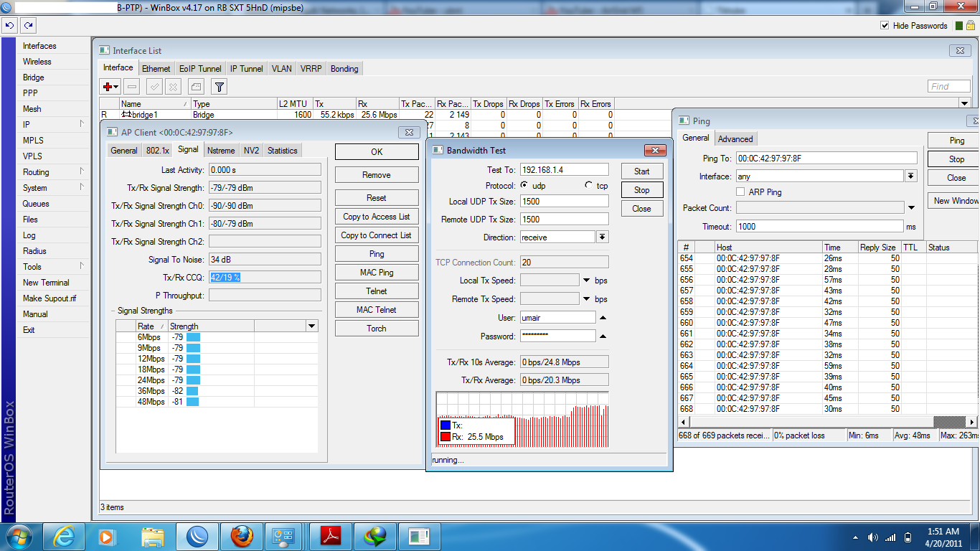Click the 48Mbps rate row
Screen dimensions: 980x551
pyautogui.click(x=217, y=402)
